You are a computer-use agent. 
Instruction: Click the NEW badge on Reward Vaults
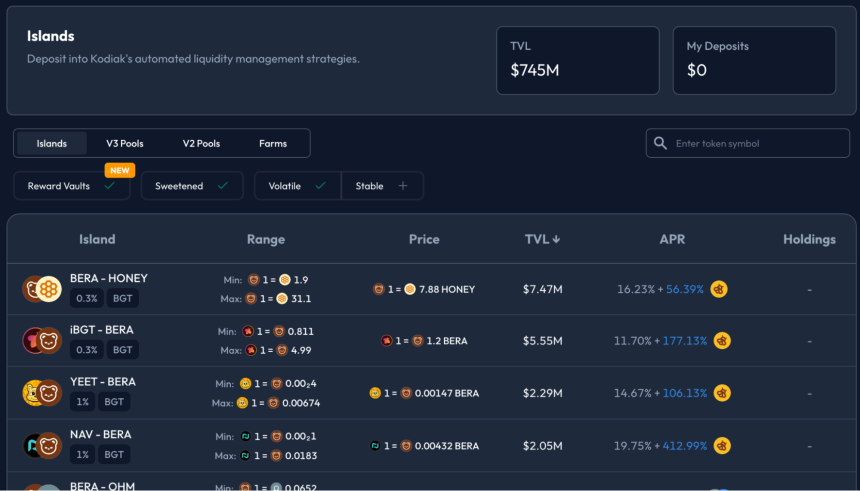point(120,170)
